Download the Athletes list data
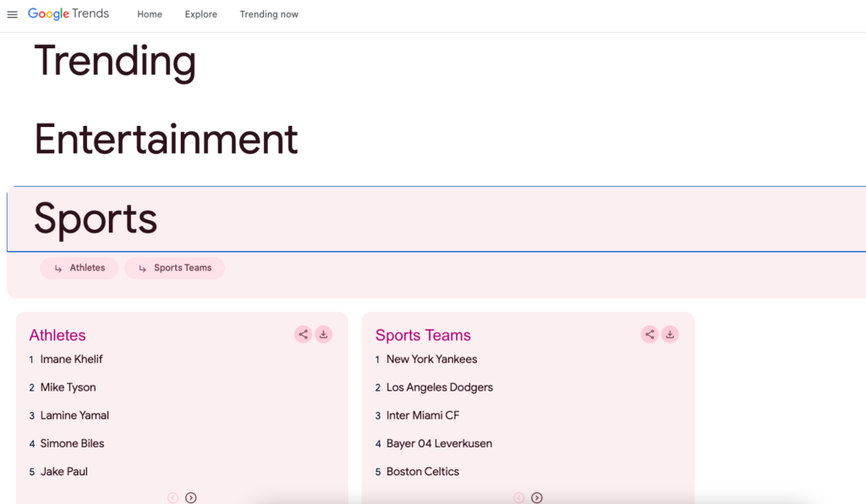Image resolution: width=866 pixels, height=504 pixels. (x=323, y=334)
